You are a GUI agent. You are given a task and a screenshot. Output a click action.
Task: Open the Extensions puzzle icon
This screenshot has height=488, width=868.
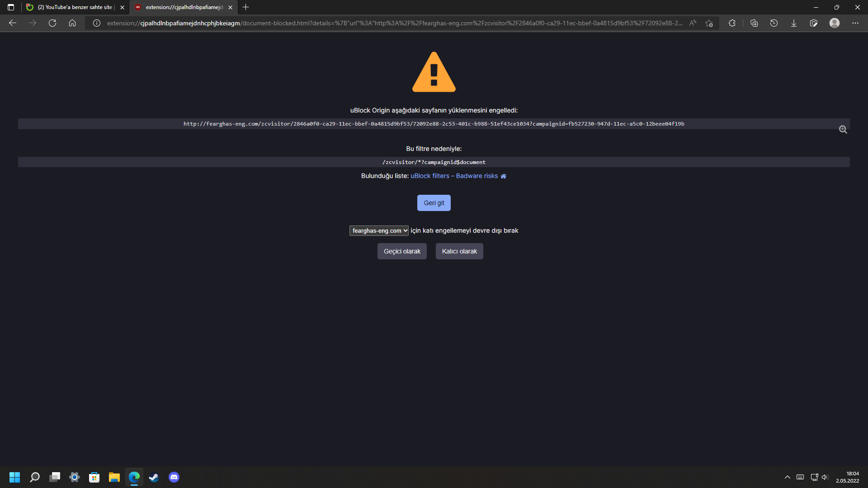tap(732, 23)
